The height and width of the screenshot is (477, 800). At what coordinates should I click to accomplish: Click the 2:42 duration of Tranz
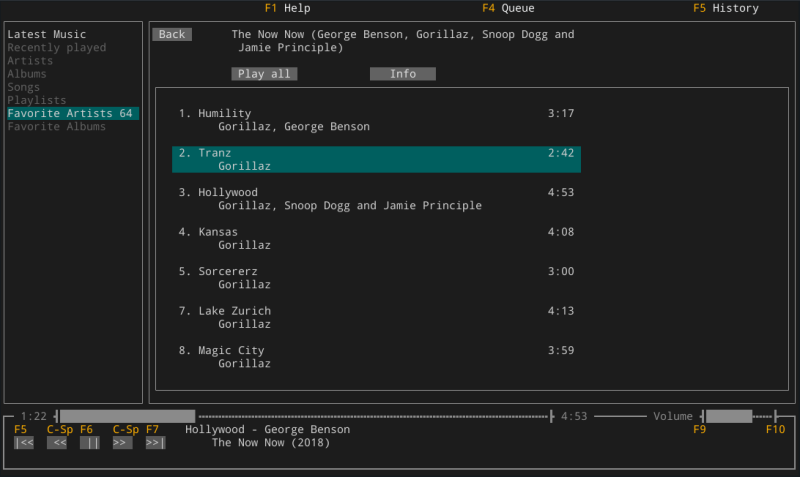pos(561,153)
